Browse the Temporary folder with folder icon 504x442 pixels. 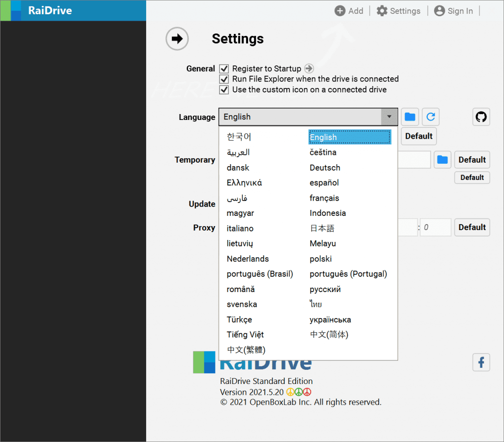click(x=442, y=160)
